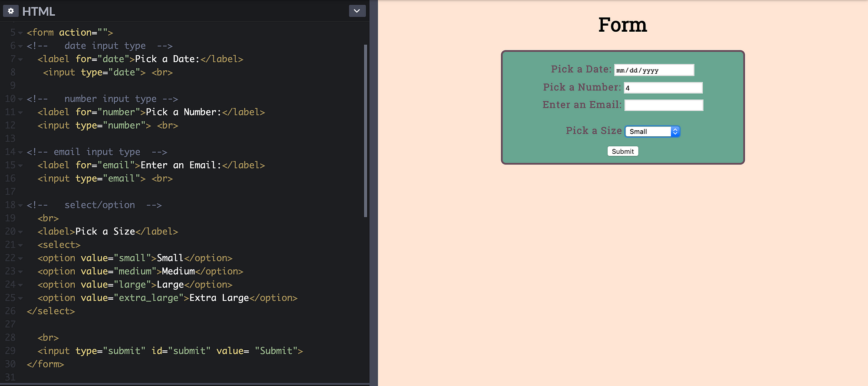This screenshot has height=386, width=868.
Task: Collapse the fold arrow on line 22
Action: point(20,258)
